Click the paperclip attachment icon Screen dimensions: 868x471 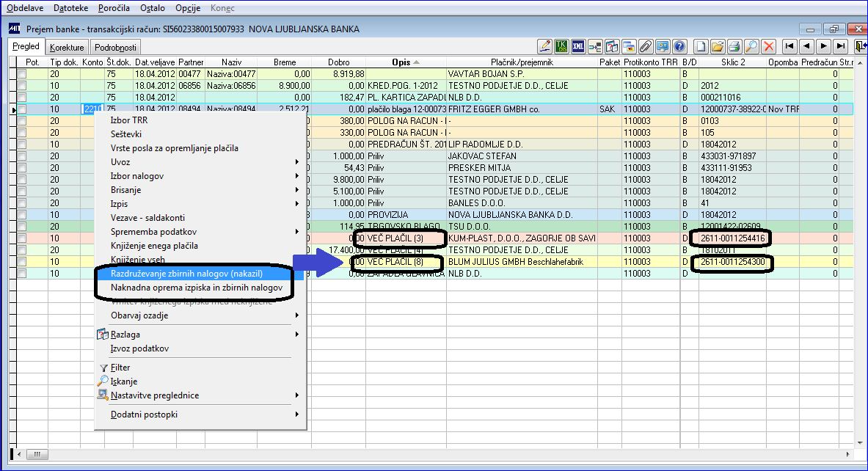point(646,46)
